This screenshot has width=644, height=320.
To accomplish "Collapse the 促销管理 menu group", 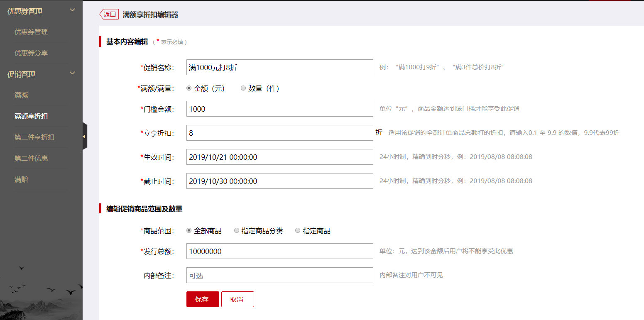I will tap(73, 73).
